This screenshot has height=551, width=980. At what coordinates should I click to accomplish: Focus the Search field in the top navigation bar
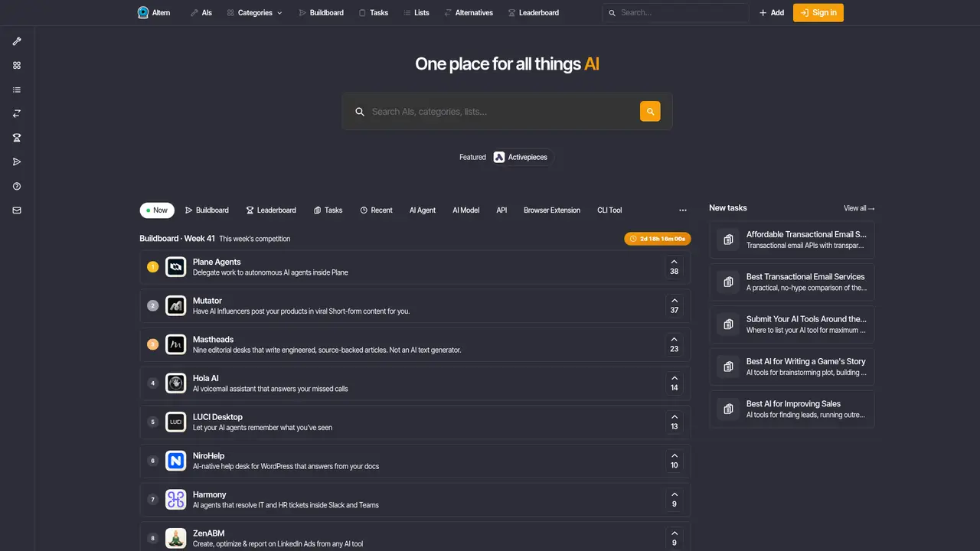[675, 12]
